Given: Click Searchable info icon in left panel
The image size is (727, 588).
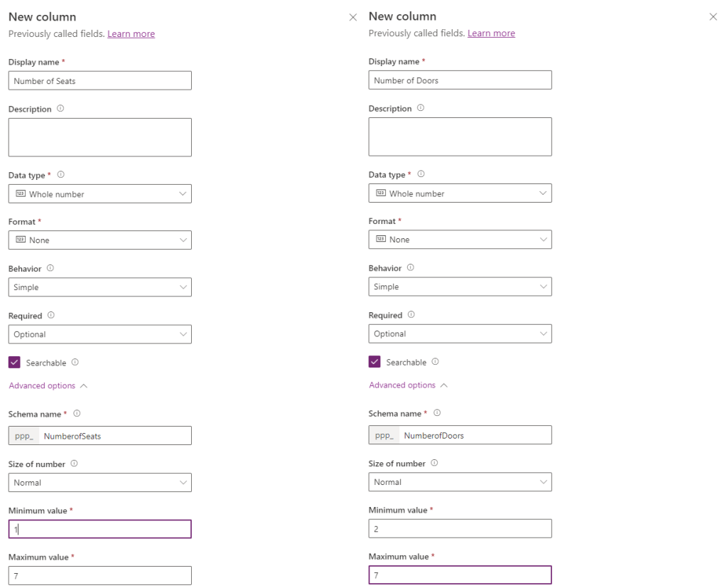Looking at the screenshot, I should click(75, 363).
